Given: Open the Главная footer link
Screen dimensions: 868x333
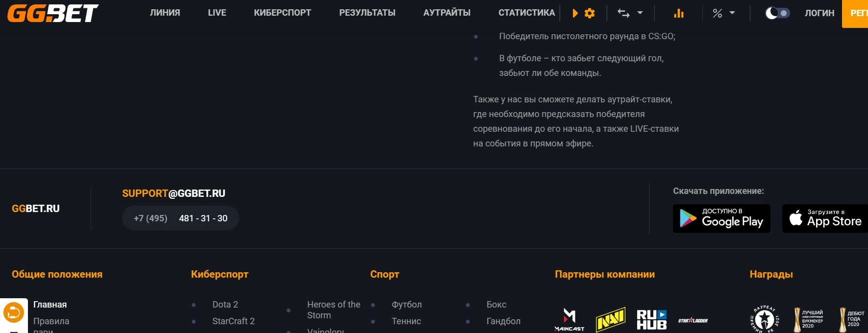Looking at the screenshot, I should click(50, 305).
